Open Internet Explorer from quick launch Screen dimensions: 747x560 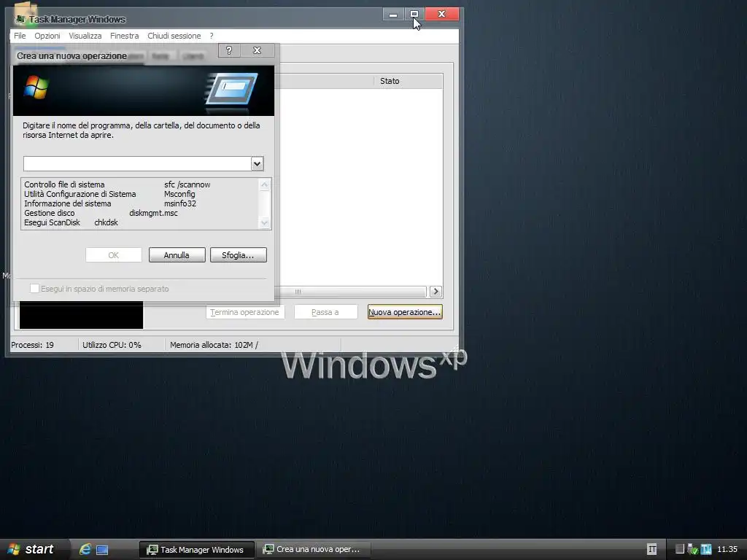point(85,549)
